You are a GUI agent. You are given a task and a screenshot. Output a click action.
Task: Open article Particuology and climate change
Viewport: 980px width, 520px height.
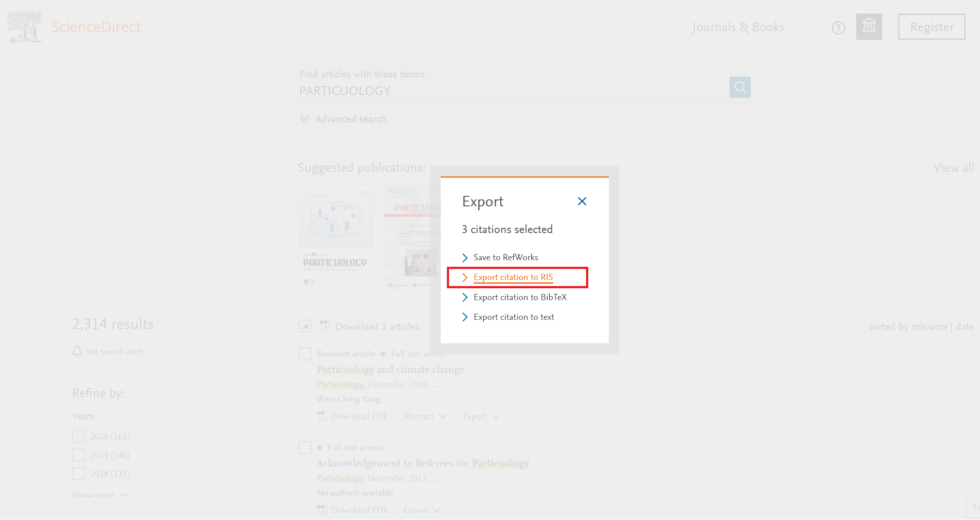[390, 369]
